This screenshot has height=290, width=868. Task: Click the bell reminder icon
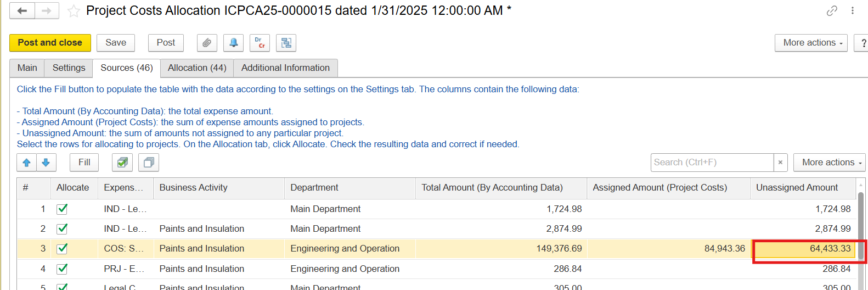pos(233,43)
